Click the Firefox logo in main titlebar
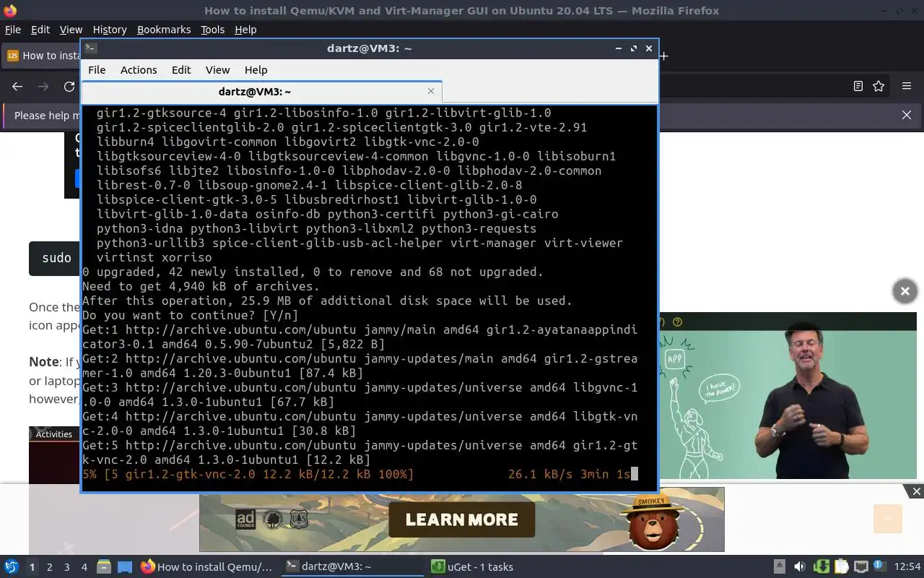Viewport: 924px width, 578px height. (9, 11)
